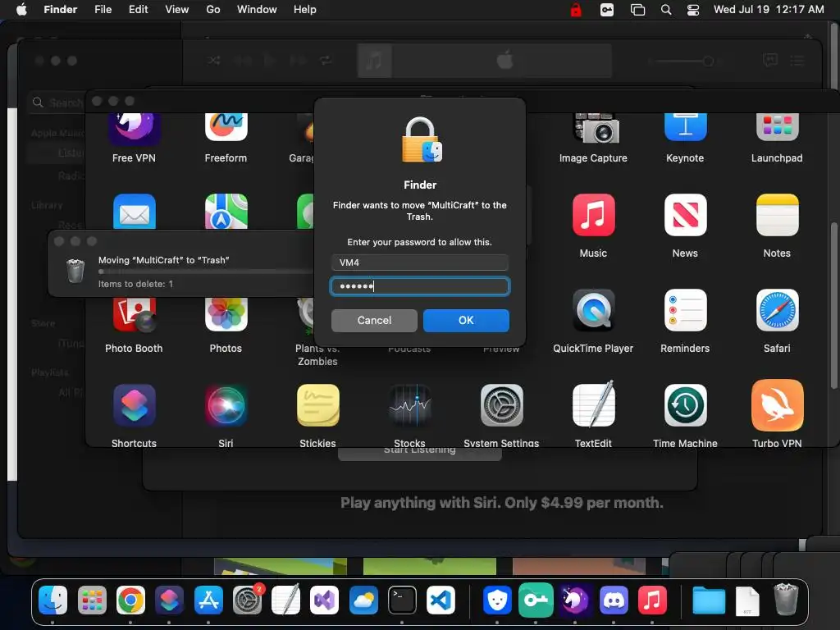The width and height of the screenshot is (840, 630).
Task: Open the Stickies app icon
Action: pyautogui.click(x=317, y=405)
